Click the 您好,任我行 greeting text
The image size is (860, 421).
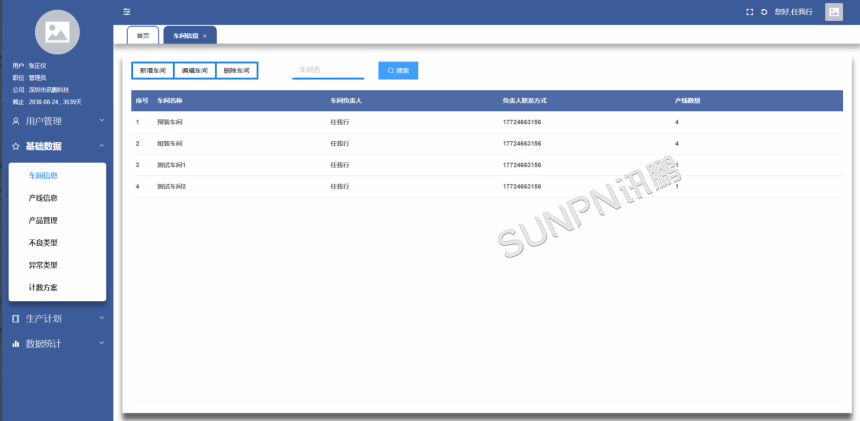[793, 12]
